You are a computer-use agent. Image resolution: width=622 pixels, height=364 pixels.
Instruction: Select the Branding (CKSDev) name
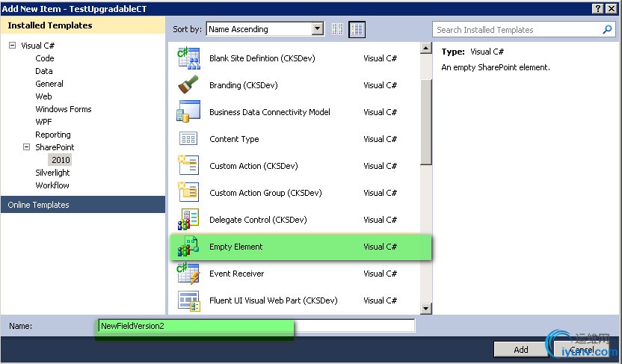[244, 85]
